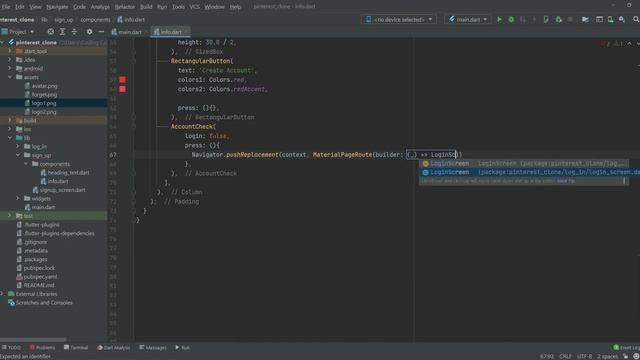Expand the build folder
This screenshot has height=360, width=640.
point(10,120)
